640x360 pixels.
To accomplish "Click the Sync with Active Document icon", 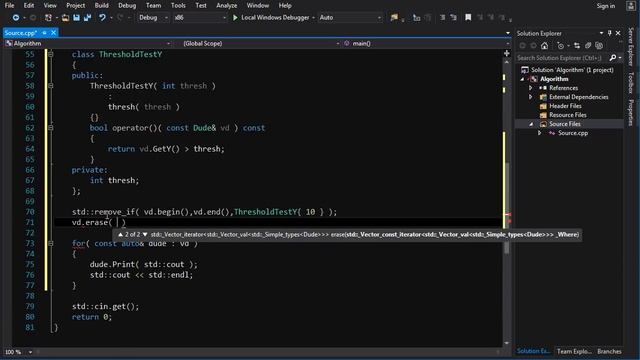I will [x=577, y=46].
